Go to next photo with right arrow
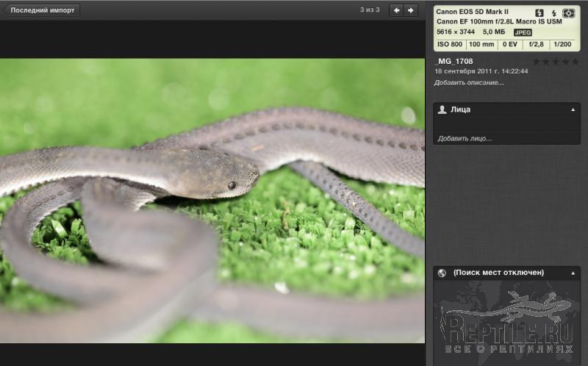This screenshot has width=588, height=366. [x=411, y=10]
